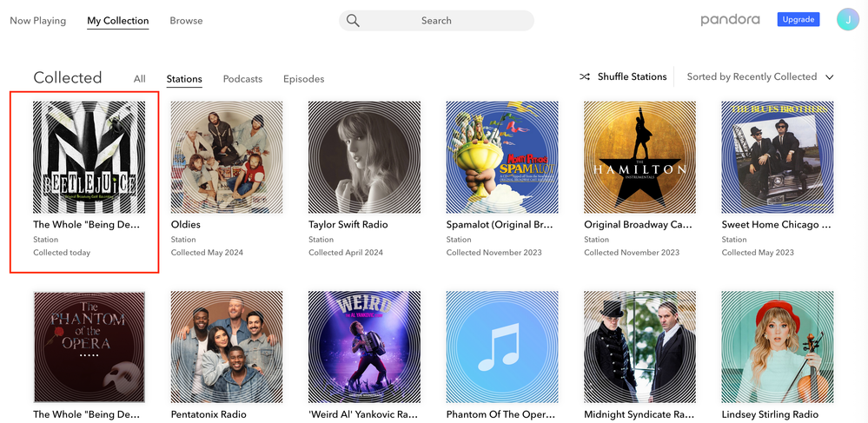Open the user profile avatar

point(847,20)
